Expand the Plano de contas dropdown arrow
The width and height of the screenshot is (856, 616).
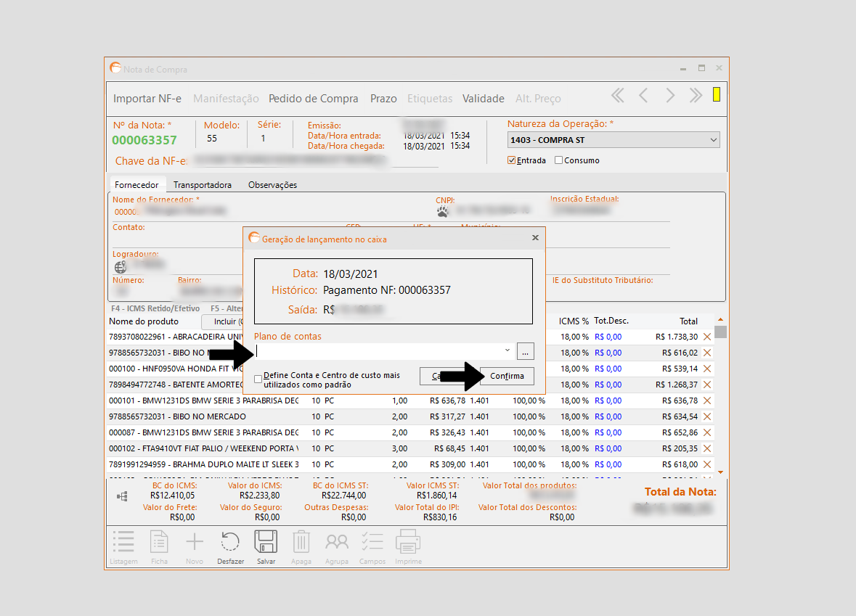tap(507, 351)
